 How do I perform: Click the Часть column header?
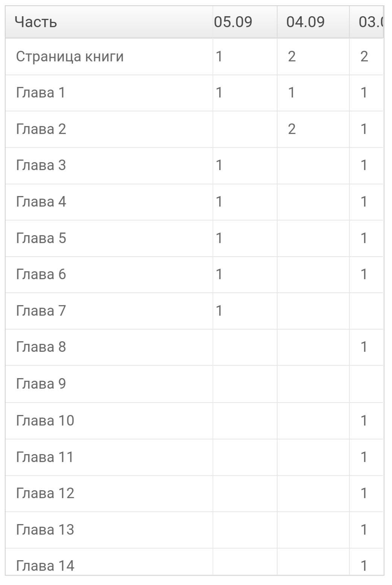36,22
